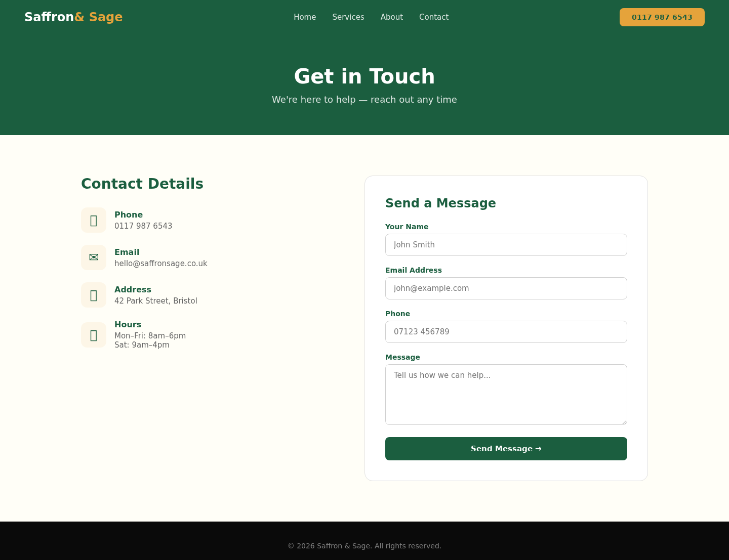729x560 pixels.
Task: Click the Your Name input field
Action: pyautogui.click(x=506, y=245)
